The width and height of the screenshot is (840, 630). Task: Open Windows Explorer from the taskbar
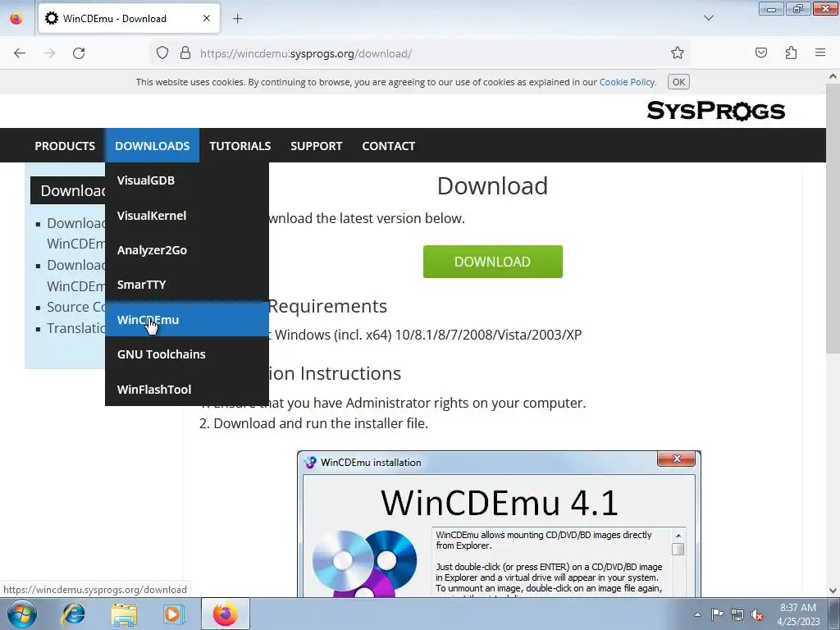pos(124,614)
